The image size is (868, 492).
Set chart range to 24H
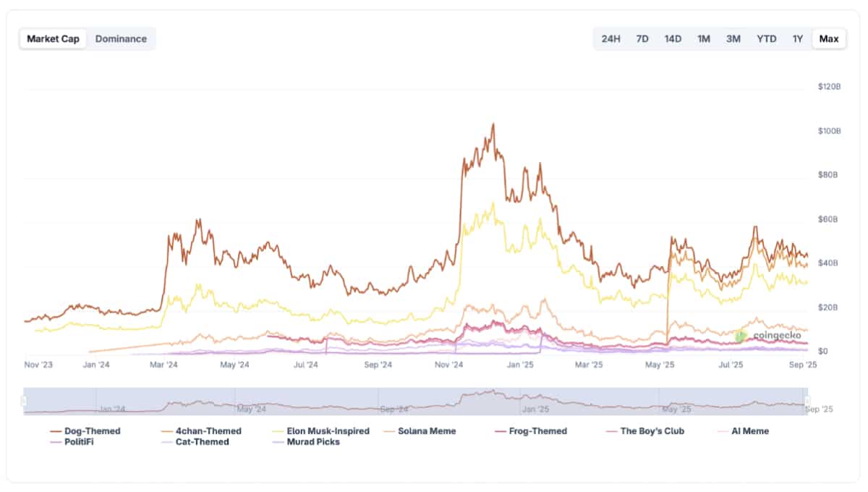610,39
